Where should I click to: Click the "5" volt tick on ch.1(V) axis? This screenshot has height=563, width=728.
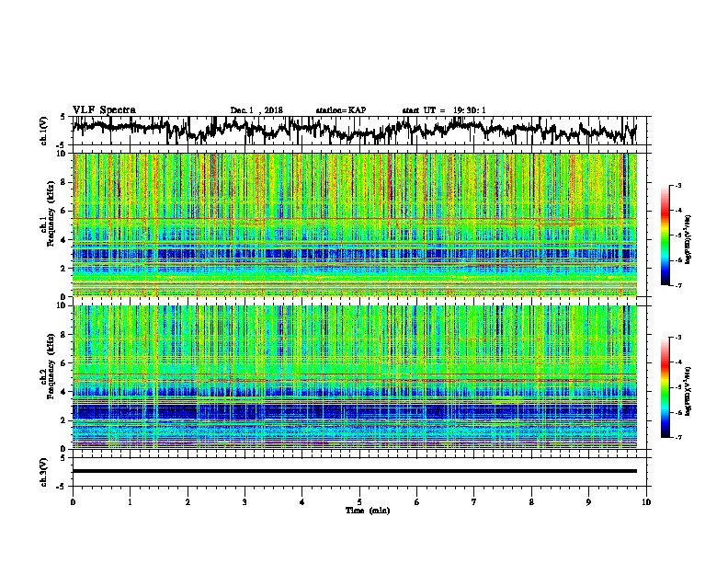click(x=63, y=117)
